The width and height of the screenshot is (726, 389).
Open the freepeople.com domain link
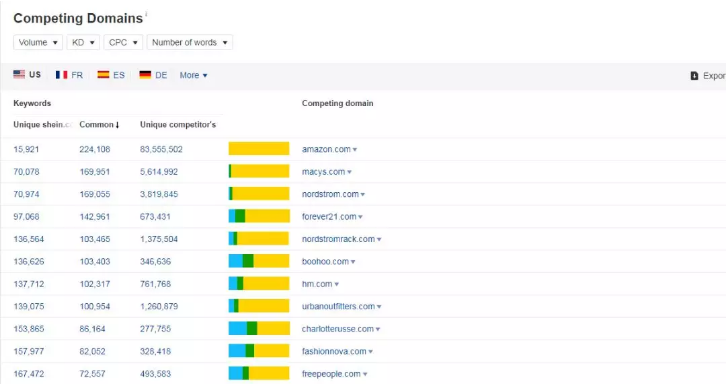pyautogui.click(x=332, y=374)
